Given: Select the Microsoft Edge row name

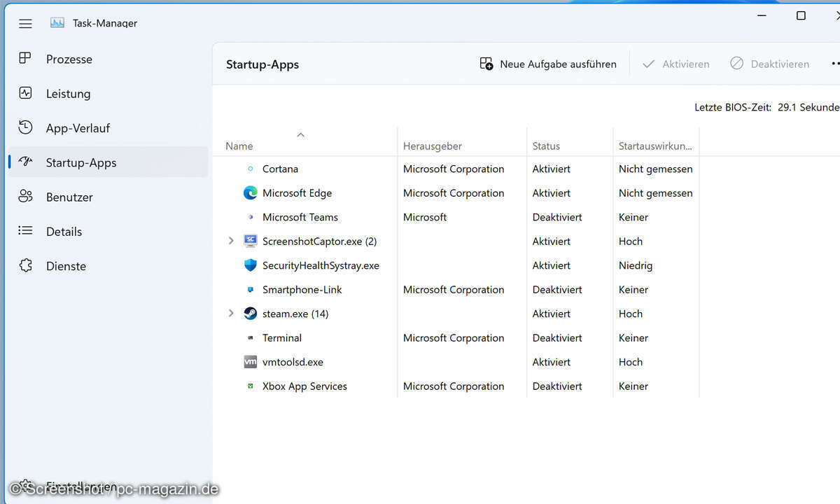Looking at the screenshot, I should pos(297,192).
